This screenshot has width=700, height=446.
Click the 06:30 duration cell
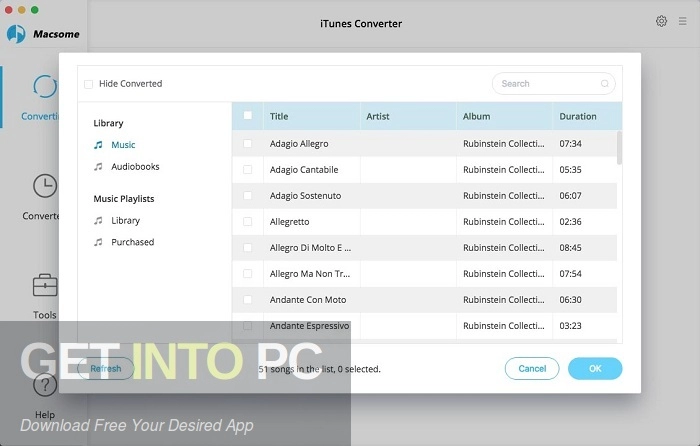click(571, 300)
